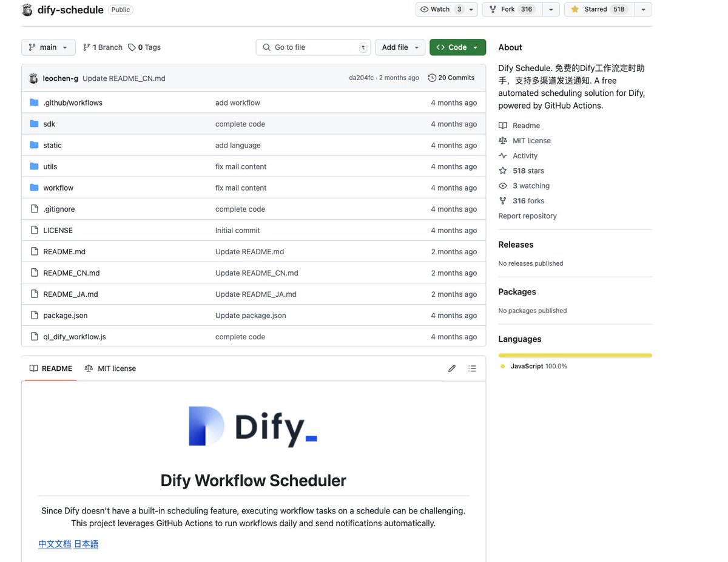Viewport: 728px width, 562px height.
Task: Open the 0 Tags link
Action: 144,47
